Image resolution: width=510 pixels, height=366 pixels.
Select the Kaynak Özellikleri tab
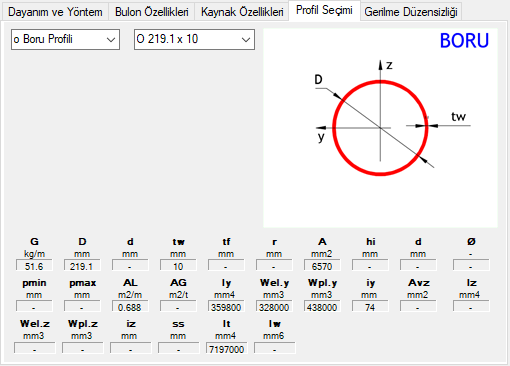click(242, 12)
